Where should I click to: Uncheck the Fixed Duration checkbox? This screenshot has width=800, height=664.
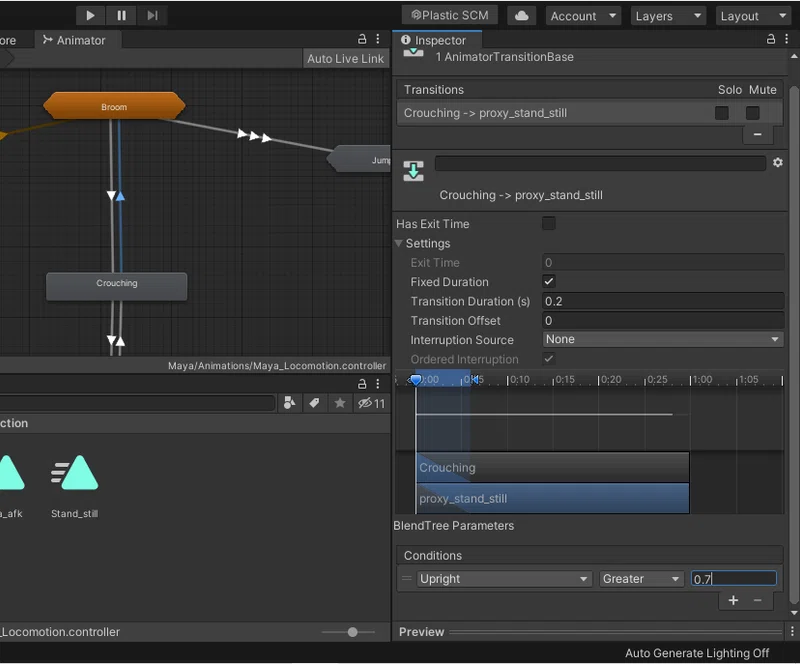[x=548, y=281]
